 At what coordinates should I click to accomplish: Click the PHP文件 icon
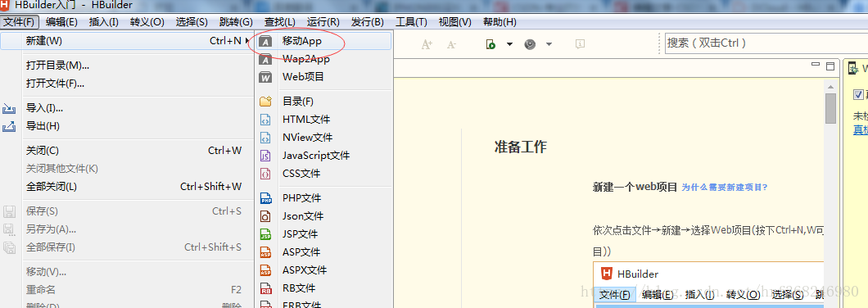266,197
